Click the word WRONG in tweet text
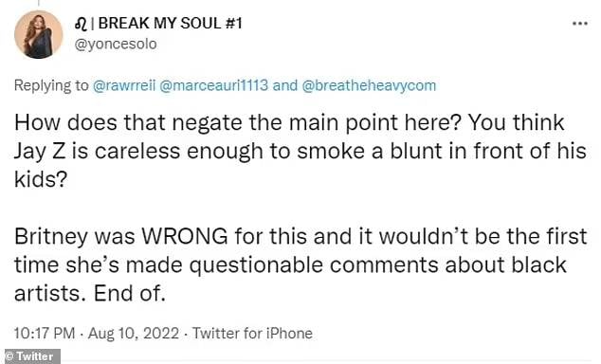This screenshot has height=364, width=601. coord(185,236)
